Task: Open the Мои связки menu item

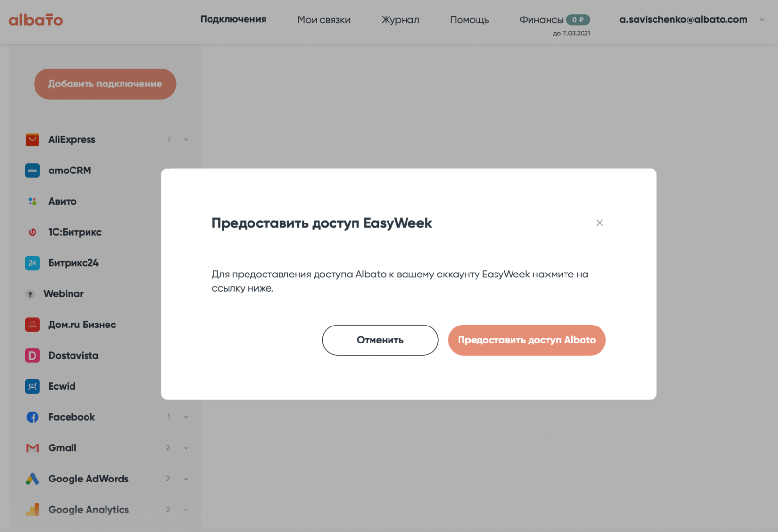Action: point(323,20)
